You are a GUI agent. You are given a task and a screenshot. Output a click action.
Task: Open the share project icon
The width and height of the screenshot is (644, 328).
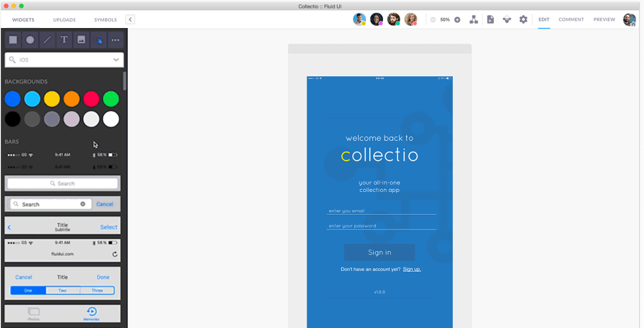tap(507, 20)
